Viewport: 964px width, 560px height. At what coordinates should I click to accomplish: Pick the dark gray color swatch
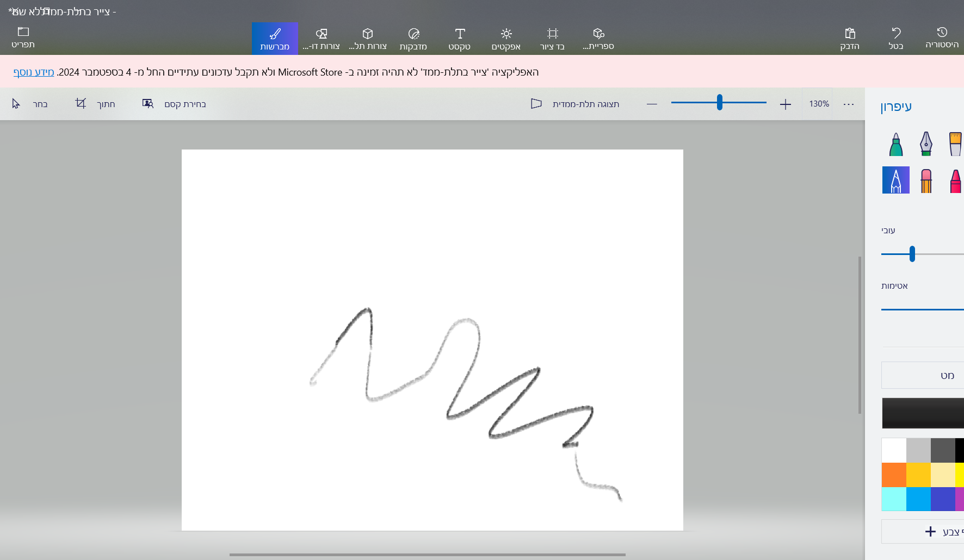(943, 450)
